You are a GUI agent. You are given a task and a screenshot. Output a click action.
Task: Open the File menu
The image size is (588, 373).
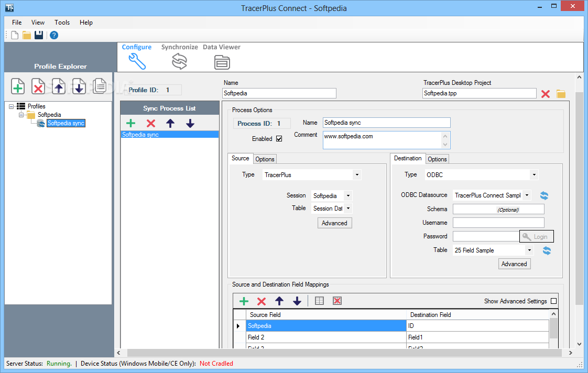(x=17, y=23)
